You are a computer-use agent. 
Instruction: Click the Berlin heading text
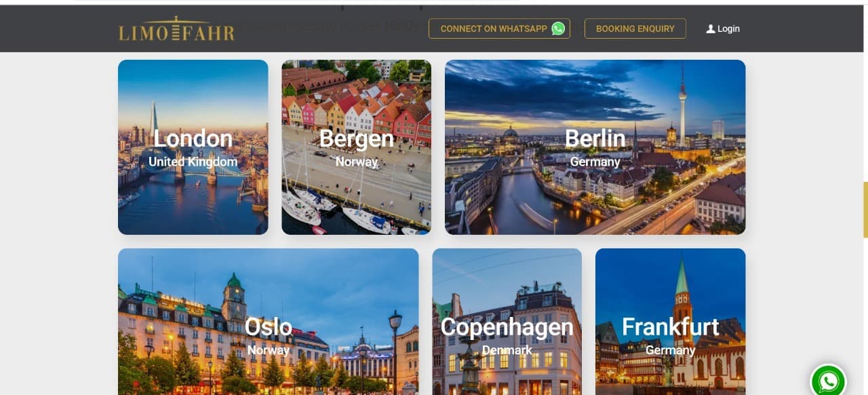595,138
